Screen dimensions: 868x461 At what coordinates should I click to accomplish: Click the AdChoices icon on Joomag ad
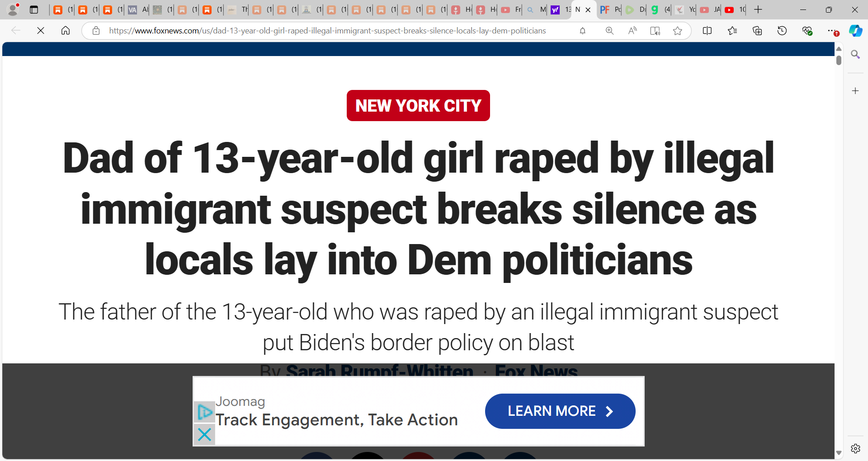click(204, 412)
